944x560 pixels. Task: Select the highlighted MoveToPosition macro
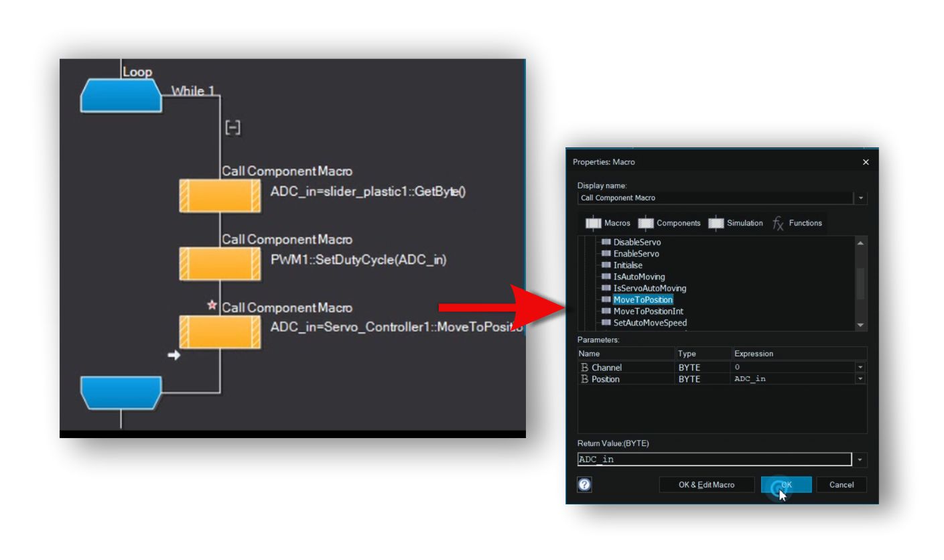643,299
